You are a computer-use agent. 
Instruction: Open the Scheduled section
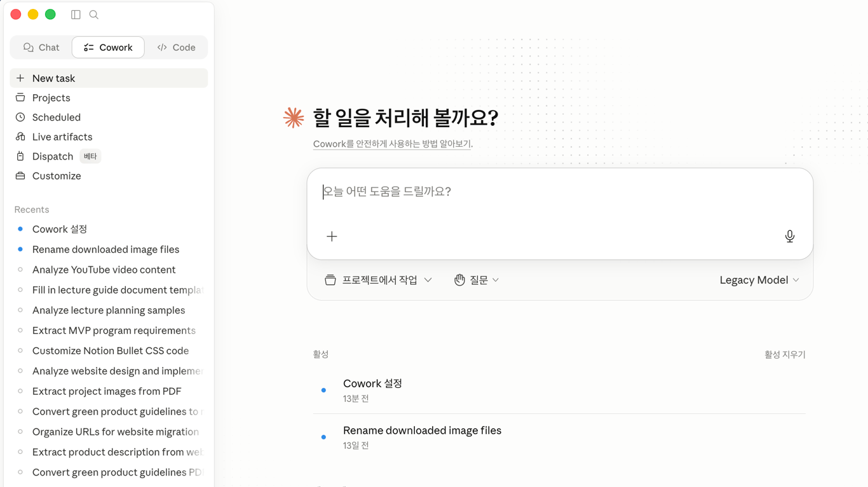[x=109, y=118]
